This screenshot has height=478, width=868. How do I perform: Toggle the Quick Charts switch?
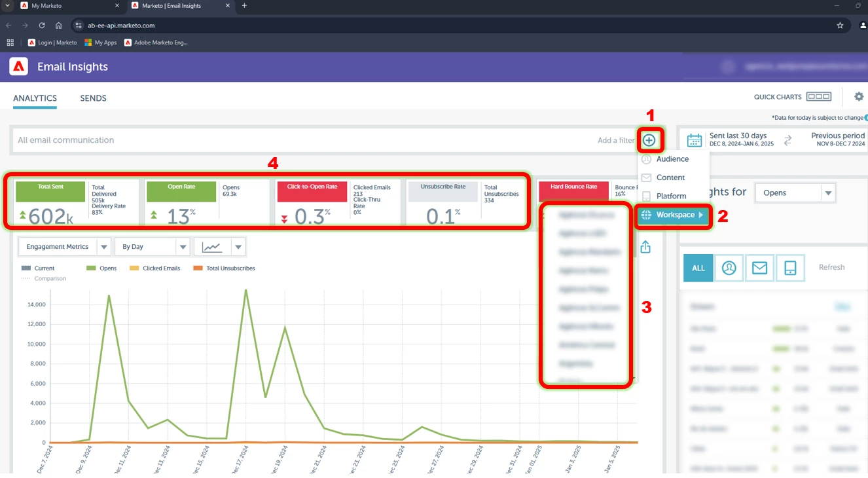click(819, 96)
